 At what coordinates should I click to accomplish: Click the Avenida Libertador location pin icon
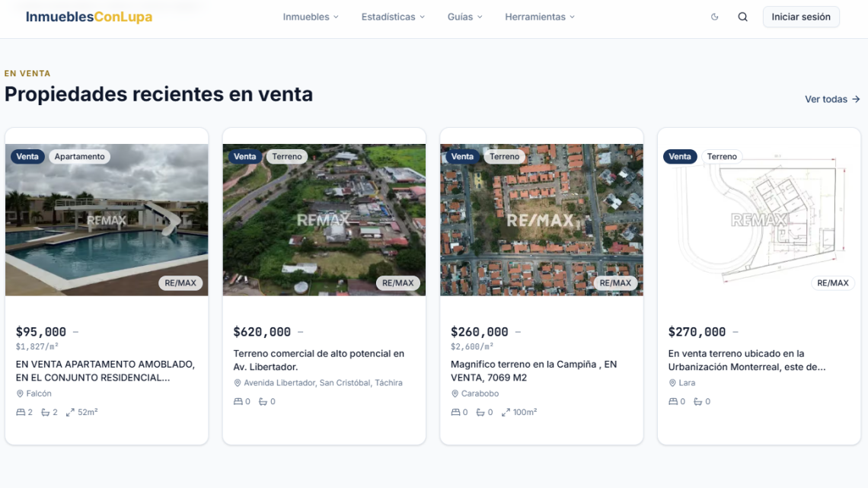pos(238,383)
